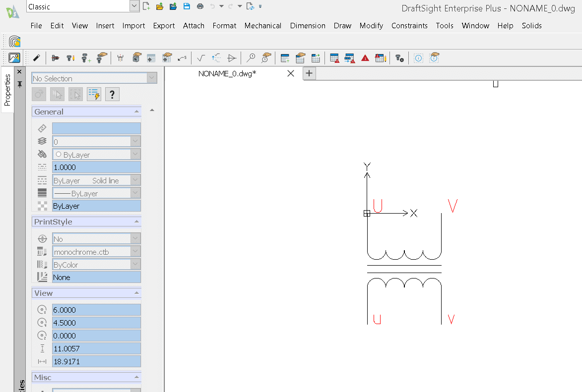
Task: Collapse the PrintStyle section
Action: pyautogui.click(x=136, y=222)
